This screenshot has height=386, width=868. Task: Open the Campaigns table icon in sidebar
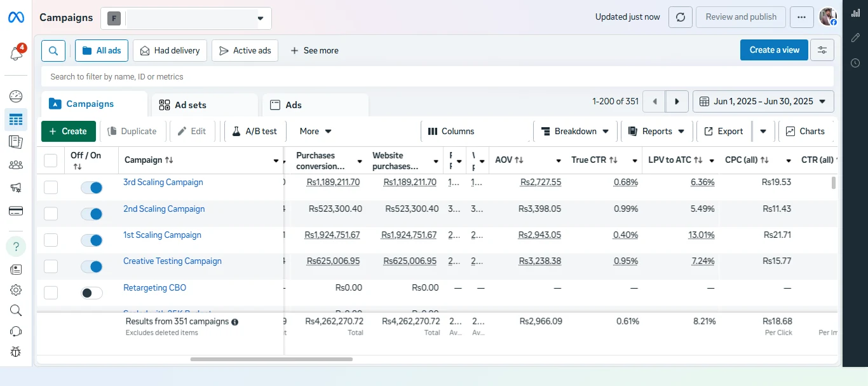click(16, 119)
